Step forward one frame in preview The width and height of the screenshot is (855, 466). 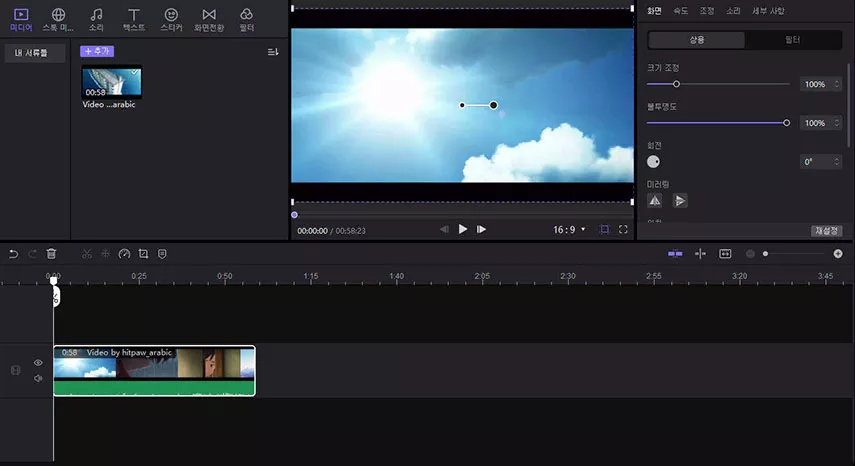coord(481,229)
